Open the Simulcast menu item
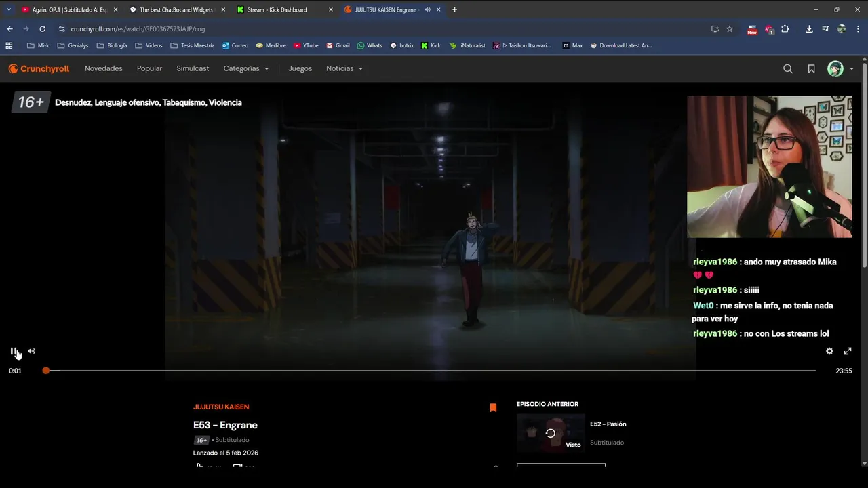The height and width of the screenshot is (488, 868). [x=193, y=68]
